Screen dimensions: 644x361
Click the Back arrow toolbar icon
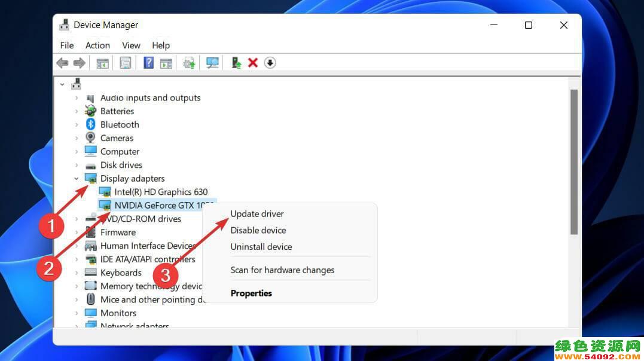[62, 63]
